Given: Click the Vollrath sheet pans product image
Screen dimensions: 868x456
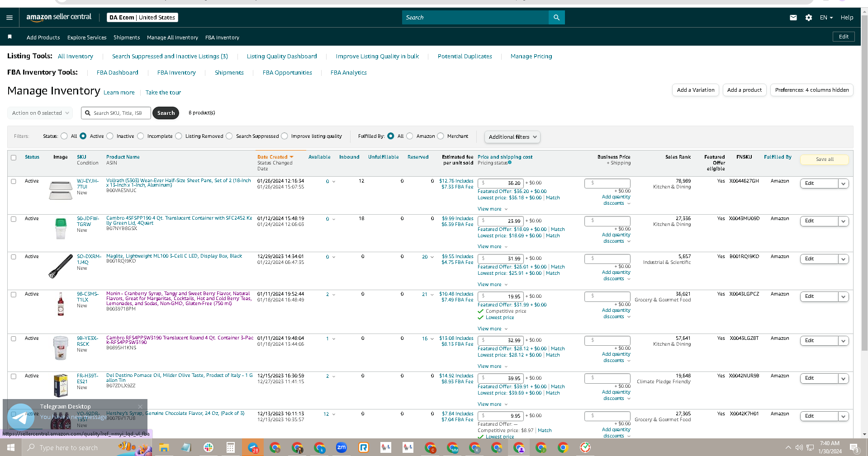Looking at the screenshot, I should point(61,190).
